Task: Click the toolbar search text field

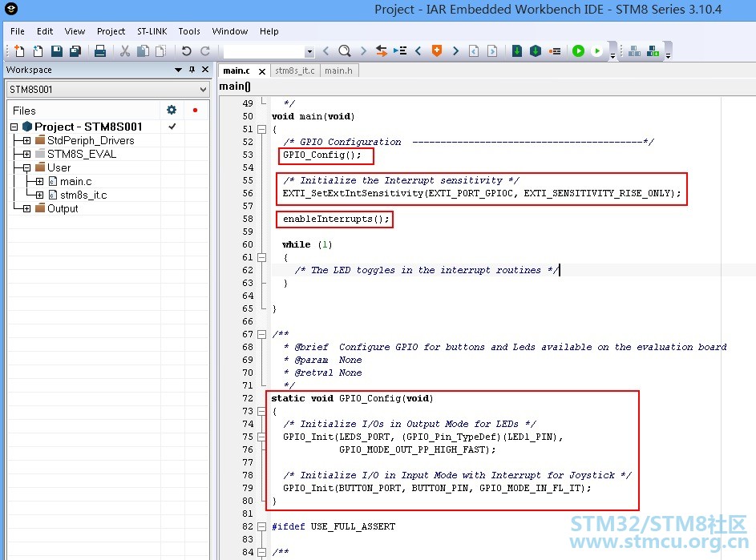Action: 264,51
